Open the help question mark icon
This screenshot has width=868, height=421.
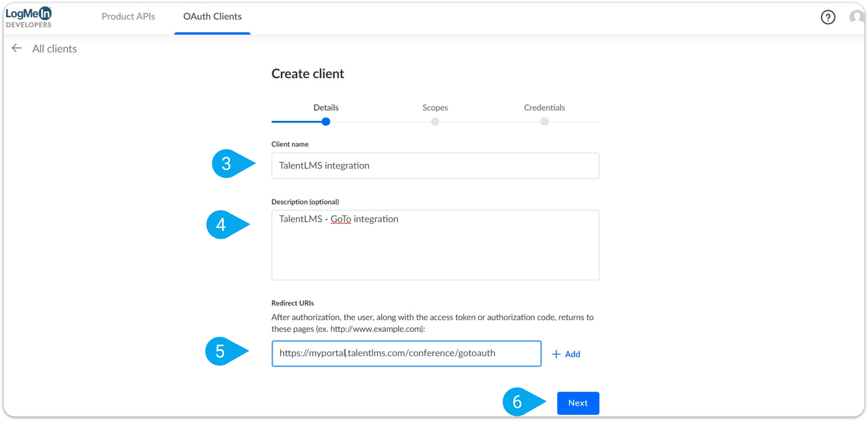pyautogui.click(x=828, y=17)
